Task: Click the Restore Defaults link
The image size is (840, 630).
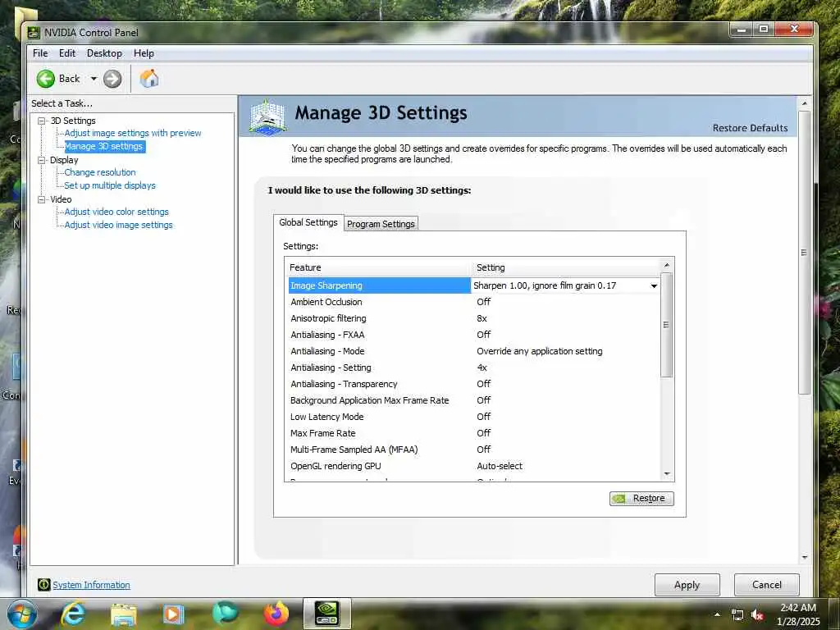Action: pos(750,128)
